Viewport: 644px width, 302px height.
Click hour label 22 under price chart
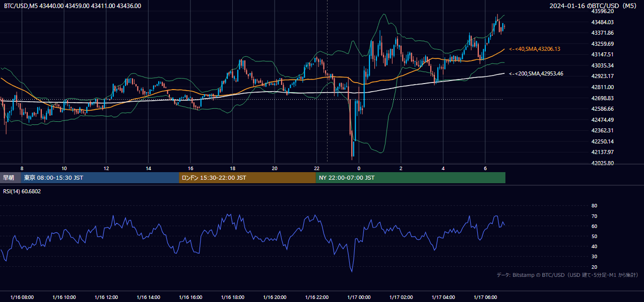pos(317,168)
